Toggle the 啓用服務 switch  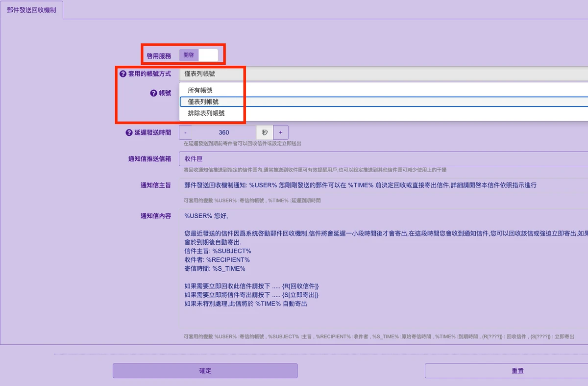tap(198, 55)
